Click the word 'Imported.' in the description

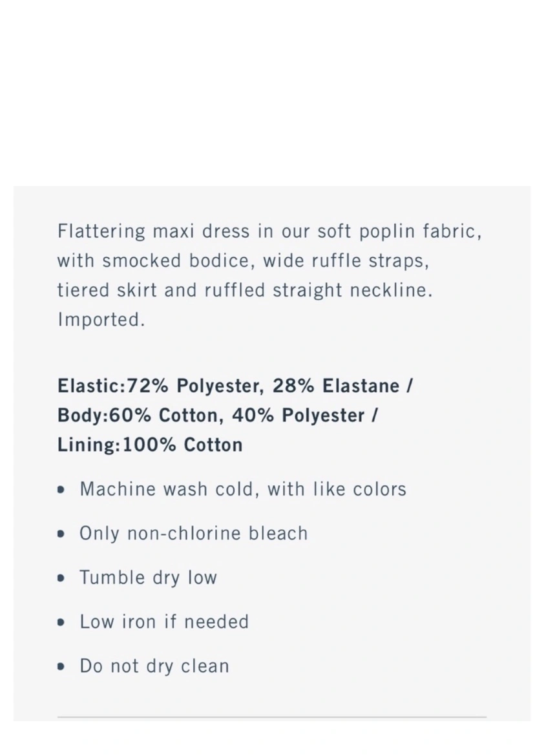(x=101, y=320)
